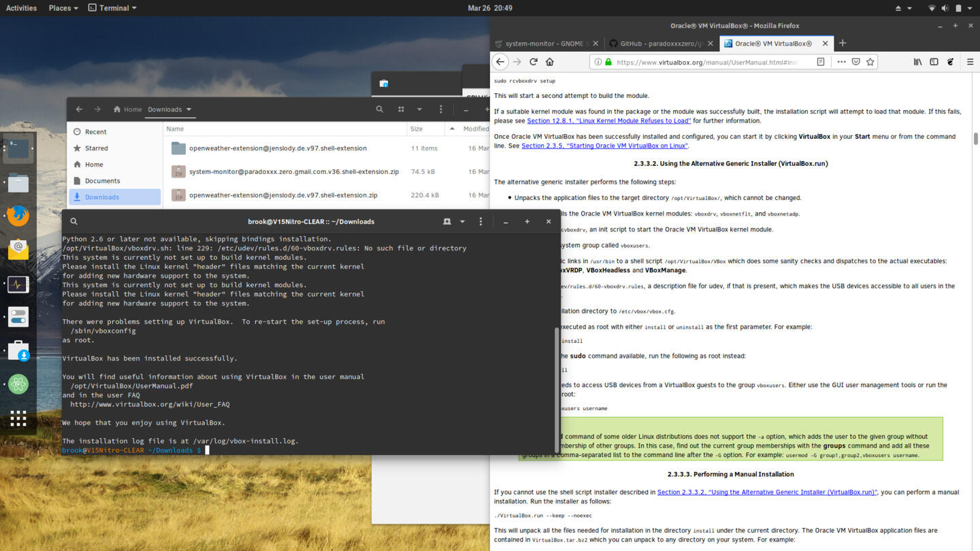
Task: Open Firefox from the dock
Action: pos(18,216)
